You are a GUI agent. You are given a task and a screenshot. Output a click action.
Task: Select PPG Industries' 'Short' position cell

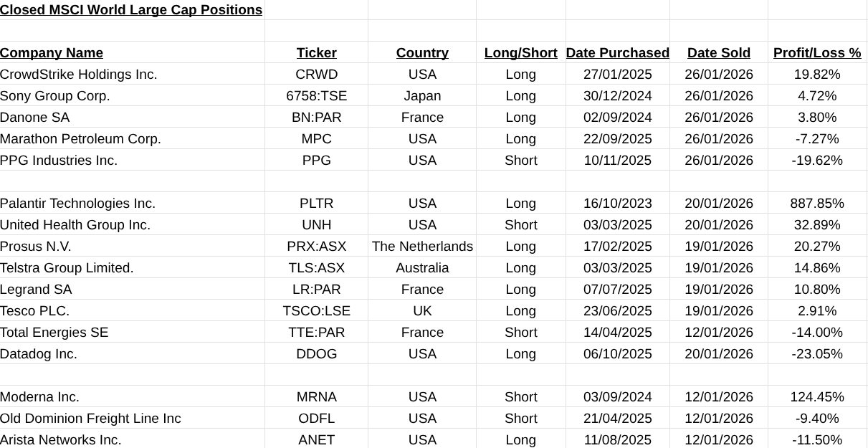520,161
